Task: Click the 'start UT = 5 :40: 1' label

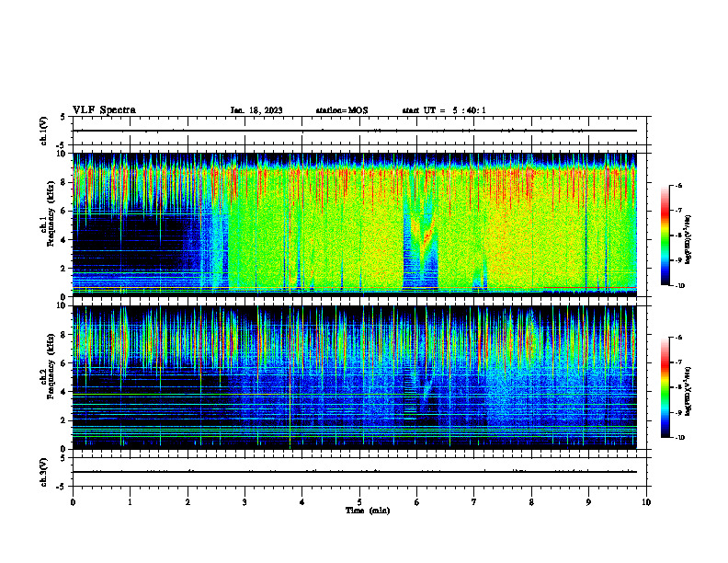Action: point(444,110)
